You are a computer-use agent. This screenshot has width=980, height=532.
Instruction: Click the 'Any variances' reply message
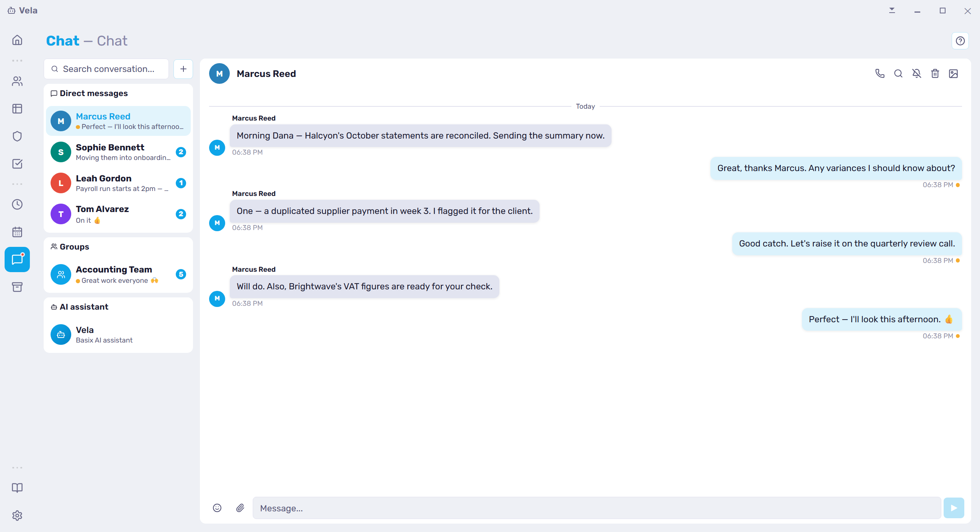point(836,168)
